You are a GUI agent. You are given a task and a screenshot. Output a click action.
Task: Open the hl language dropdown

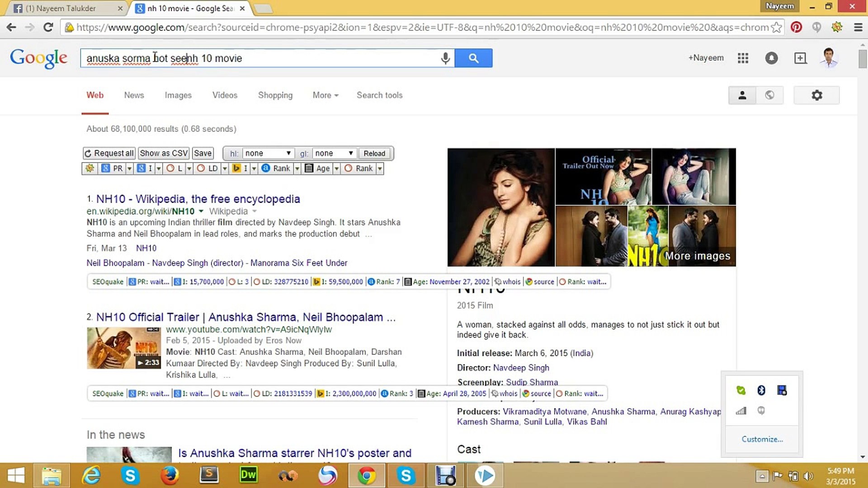[x=268, y=154]
